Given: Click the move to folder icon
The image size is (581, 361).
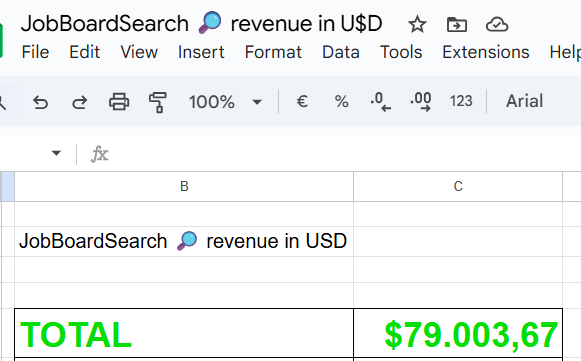Looking at the screenshot, I should click(x=456, y=24).
